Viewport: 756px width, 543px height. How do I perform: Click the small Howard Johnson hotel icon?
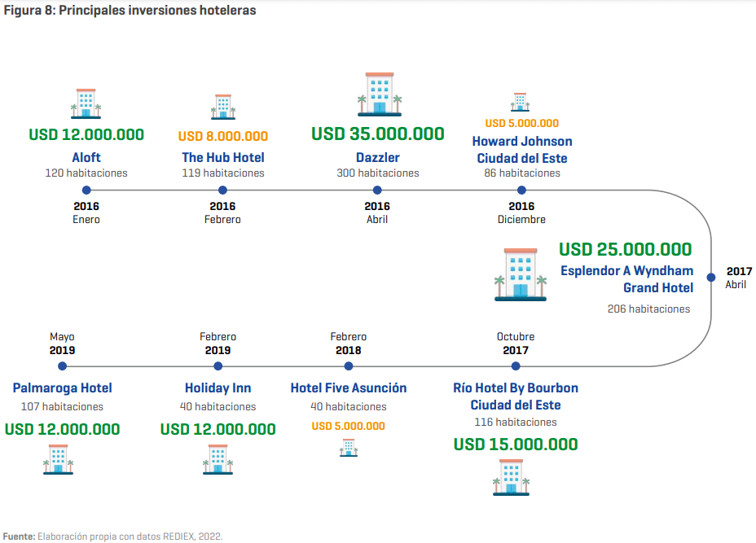coord(521,102)
